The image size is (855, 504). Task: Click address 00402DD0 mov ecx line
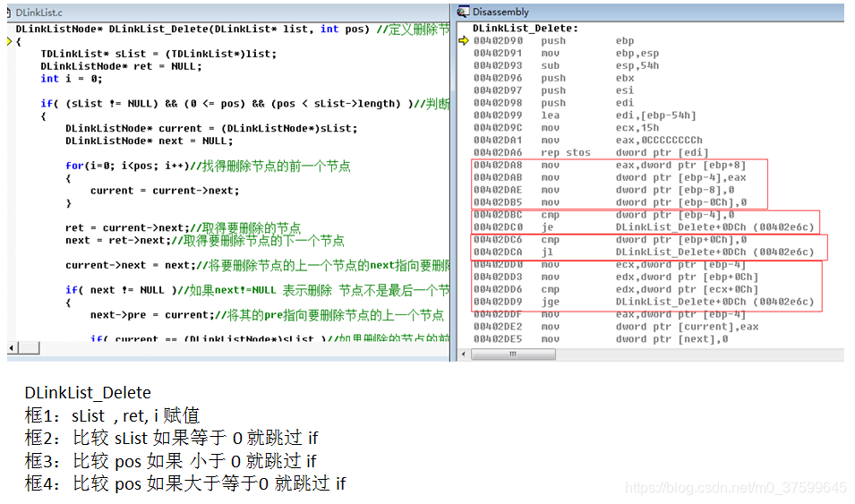(x=610, y=265)
